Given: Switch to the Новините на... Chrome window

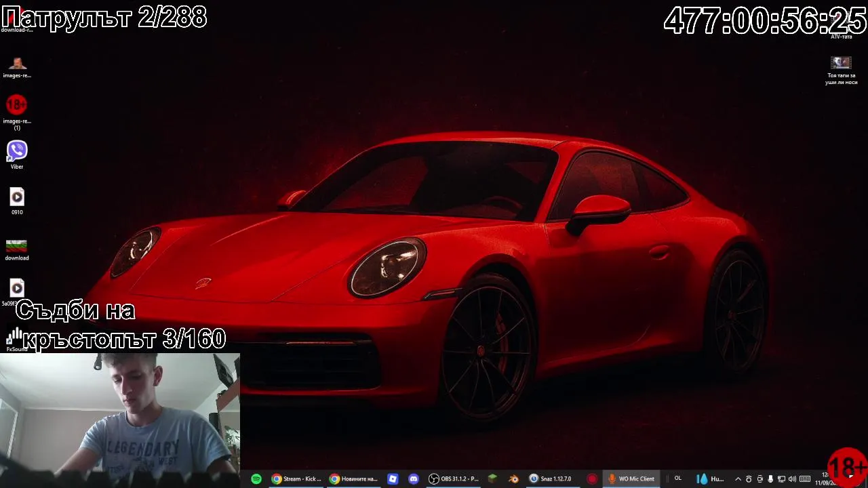Looking at the screenshot, I should [353, 479].
